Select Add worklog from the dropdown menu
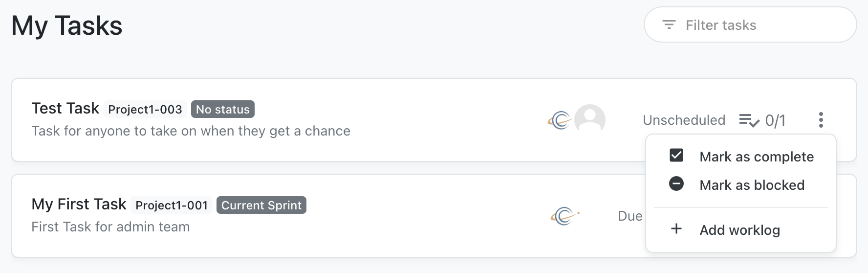Viewport: 868px width, 273px height. pos(741,230)
